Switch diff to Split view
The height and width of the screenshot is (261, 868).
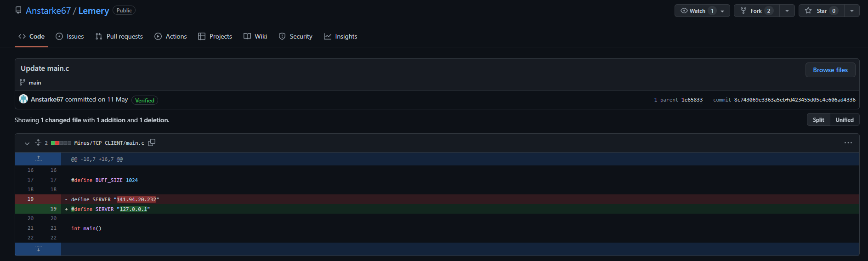[818, 119]
